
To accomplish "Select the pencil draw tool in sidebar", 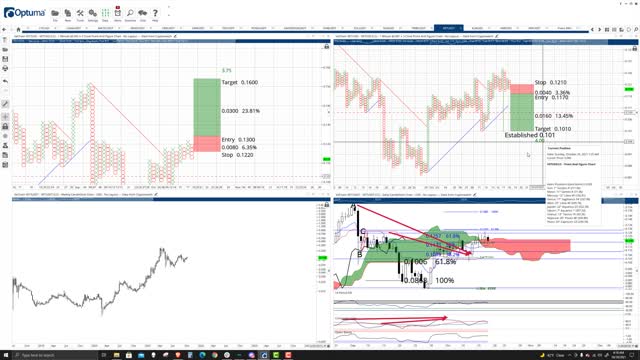I will 5,104.
